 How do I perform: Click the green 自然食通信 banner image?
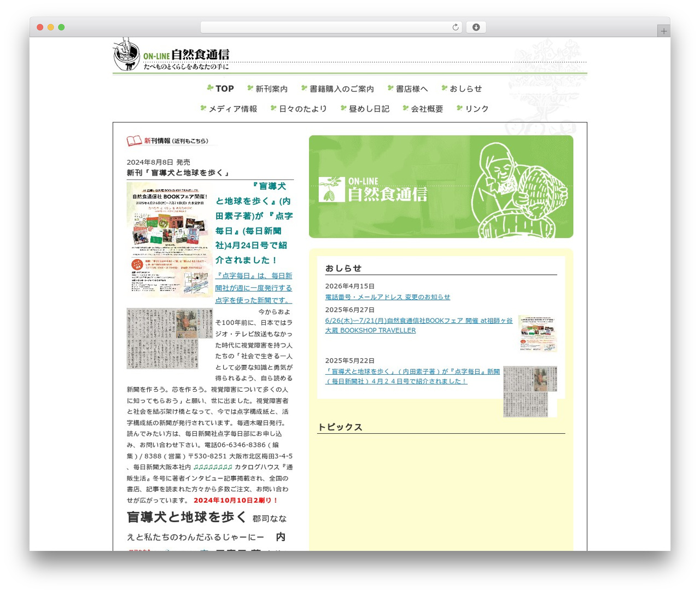pos(441,187)
